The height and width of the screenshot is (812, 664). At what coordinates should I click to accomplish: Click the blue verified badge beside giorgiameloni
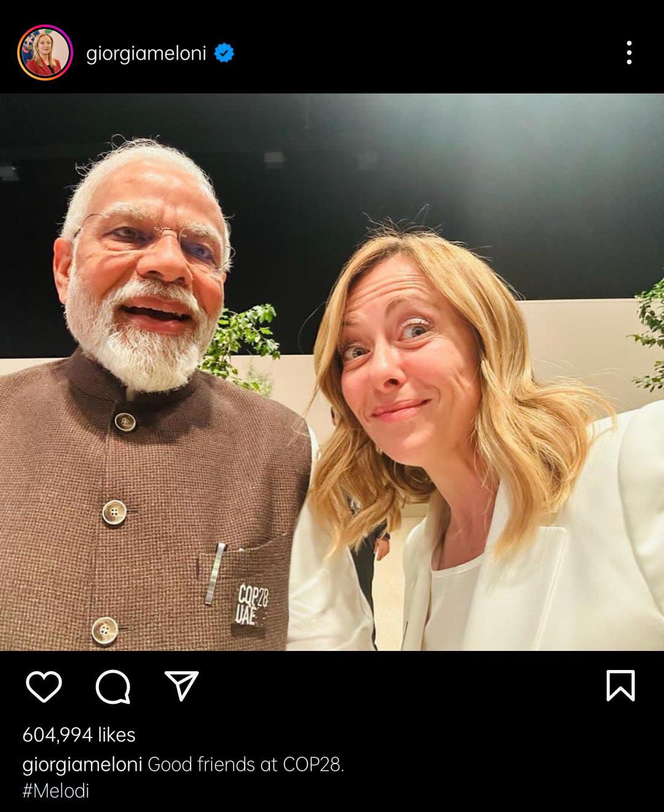tap(224, 53)
